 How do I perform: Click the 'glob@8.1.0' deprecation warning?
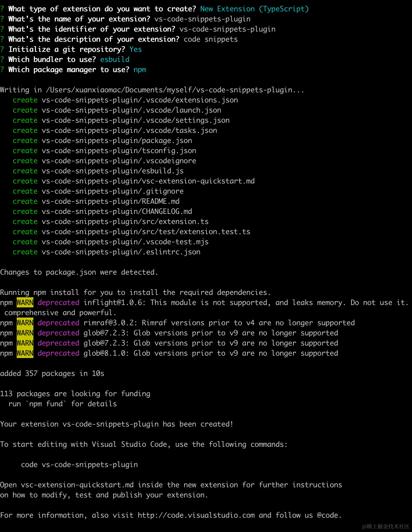169,353
